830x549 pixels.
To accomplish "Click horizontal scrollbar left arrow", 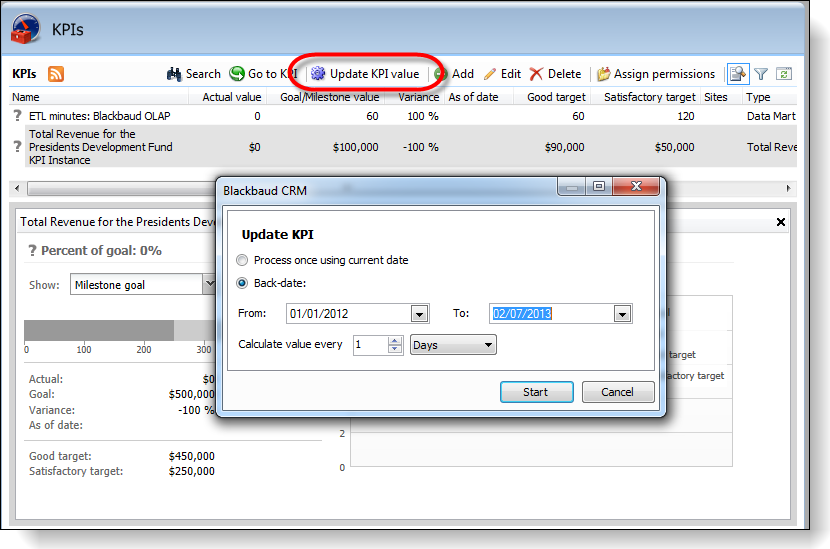I will [x=17, y=188].
